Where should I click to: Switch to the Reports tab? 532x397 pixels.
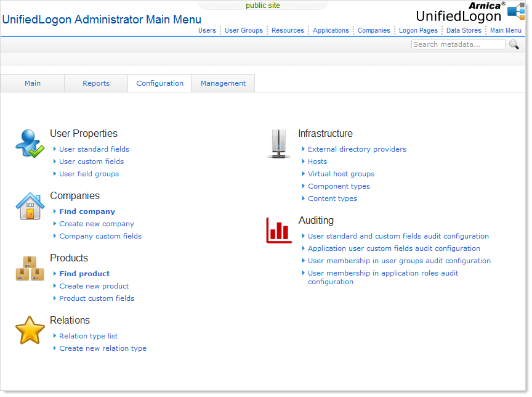pyautogui.click(x=96, y=83)
